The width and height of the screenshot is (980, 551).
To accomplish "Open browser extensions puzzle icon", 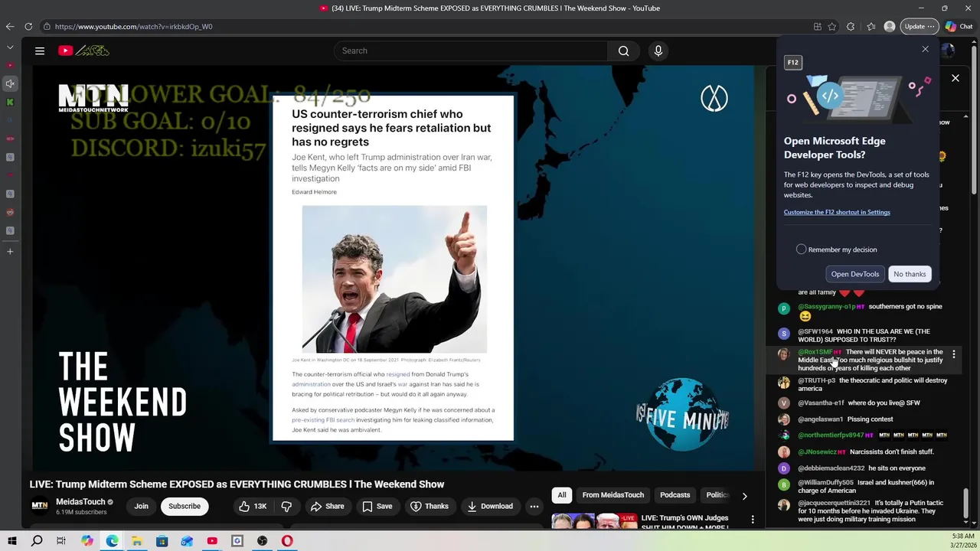I will tap(851, 27).
